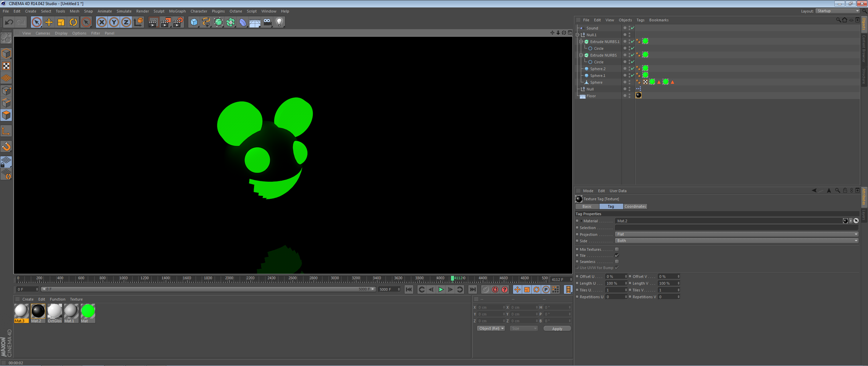The height and width of the screenshot is (366, 868).
Task: Enable the Mix Textures checkbox
Action: [x=617, y=249]
